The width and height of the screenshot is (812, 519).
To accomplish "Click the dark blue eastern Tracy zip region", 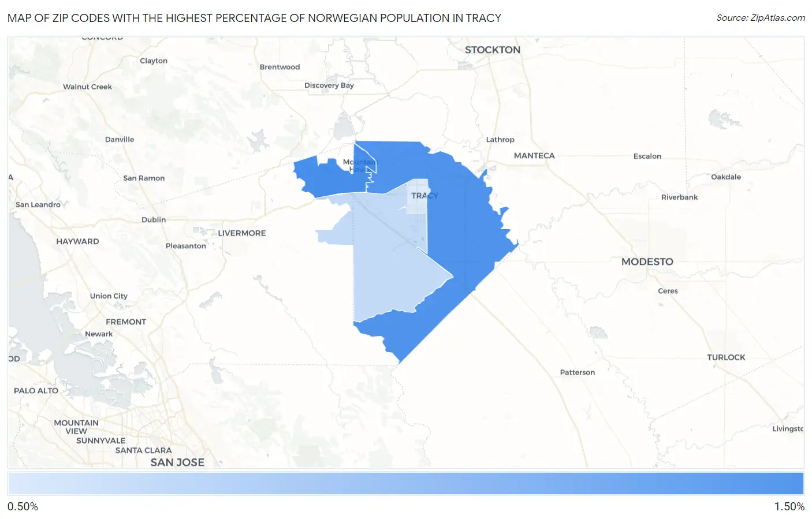I will coord(462,231).
